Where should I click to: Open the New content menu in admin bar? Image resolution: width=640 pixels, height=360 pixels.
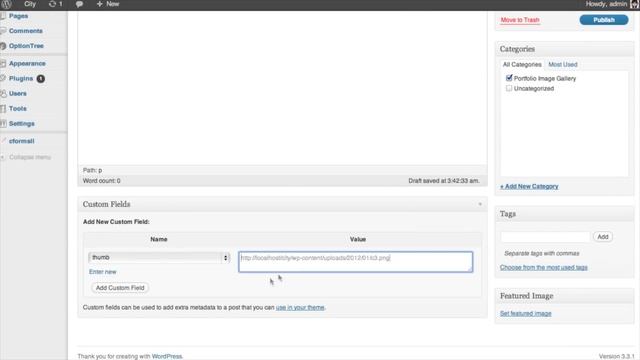(108, 4)
